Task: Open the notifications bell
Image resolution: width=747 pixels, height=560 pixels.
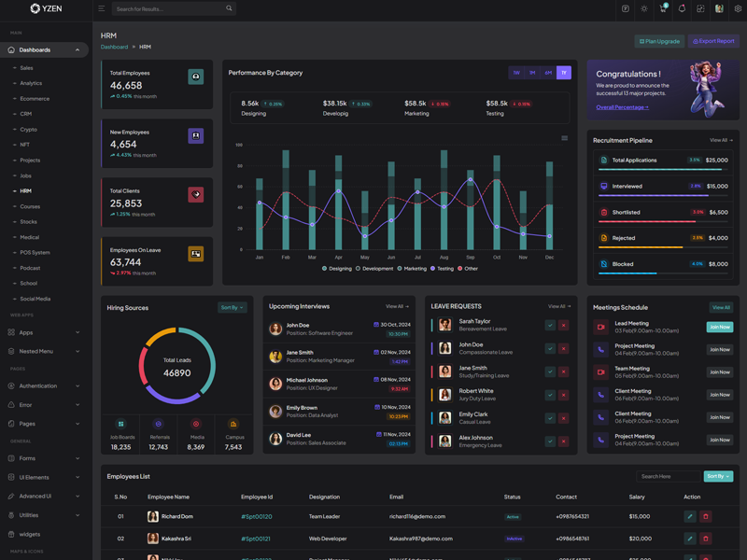Action: (682, 8)
